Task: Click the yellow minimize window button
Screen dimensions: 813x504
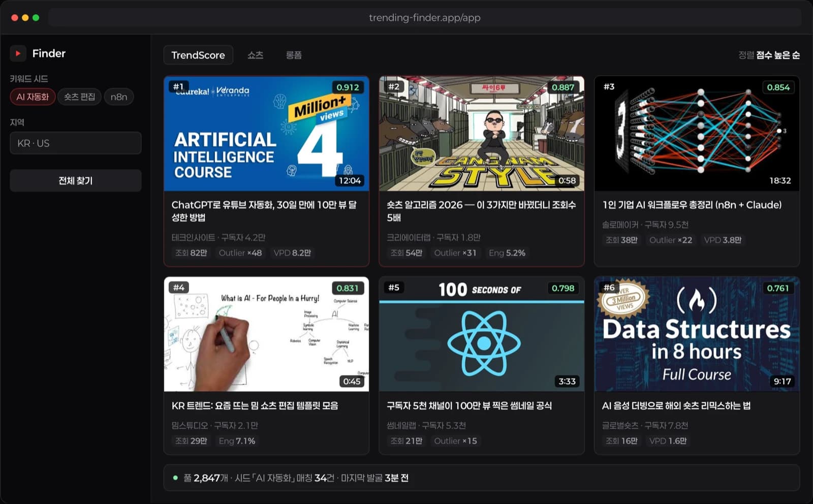Action: pyautogui.click(x=25, y=17)
